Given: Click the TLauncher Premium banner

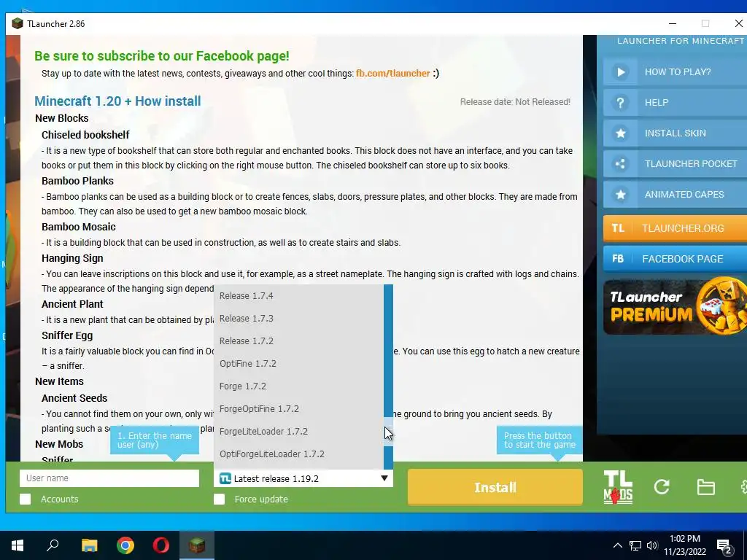Looking at the screenshot, I should (675, 307).
